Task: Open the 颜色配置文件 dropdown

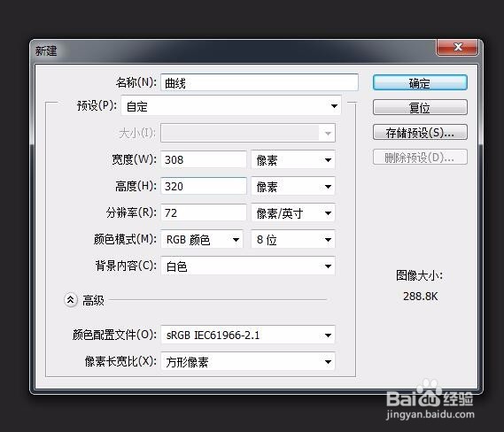Action: 248,335
